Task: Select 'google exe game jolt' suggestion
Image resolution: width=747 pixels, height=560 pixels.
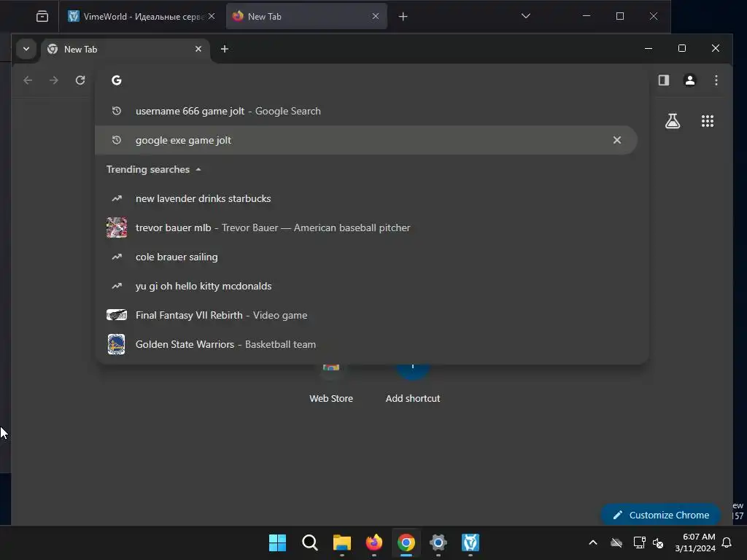Action: (x=366, y=140)
